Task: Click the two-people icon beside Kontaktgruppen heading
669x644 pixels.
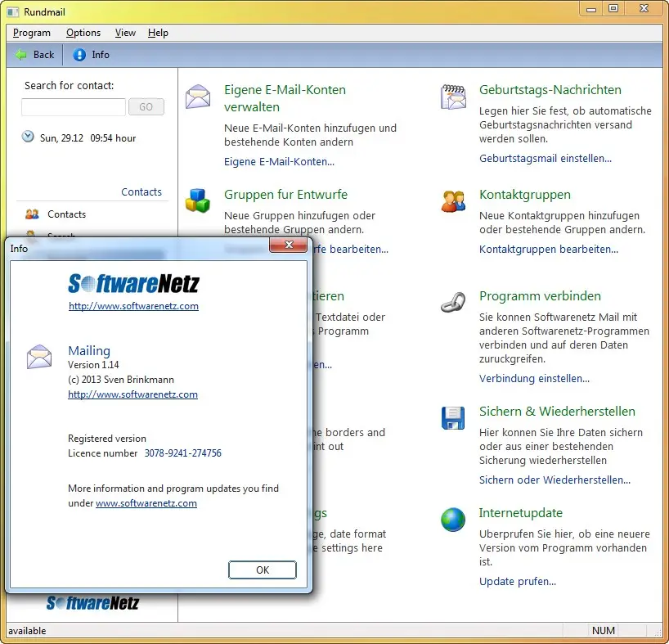Action: [x=453, y=201]
